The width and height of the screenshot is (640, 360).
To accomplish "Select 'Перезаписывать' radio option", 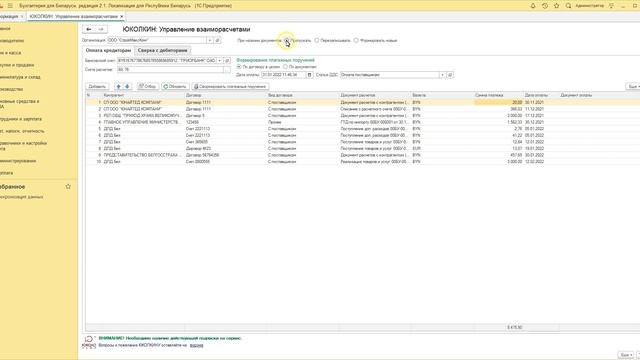I will coord(317,40).
